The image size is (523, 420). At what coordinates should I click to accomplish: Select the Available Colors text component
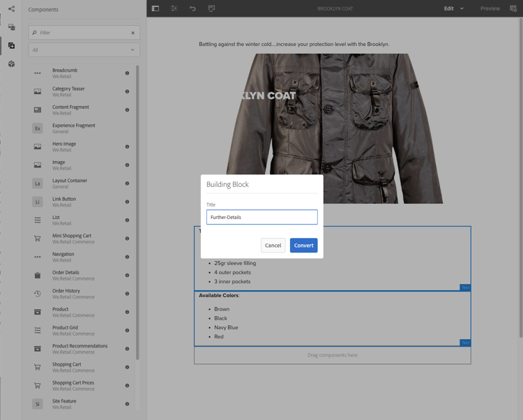click(x=332, y=319)
